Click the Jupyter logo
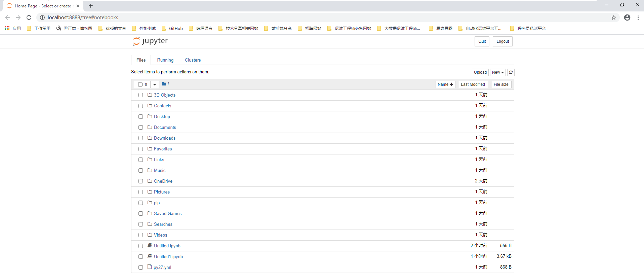The height and width of the screenshot is (280, 644). [150, 41]
